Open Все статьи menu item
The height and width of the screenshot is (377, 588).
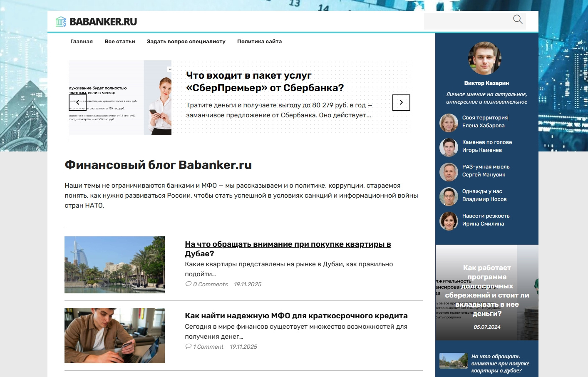pos(120,42)
